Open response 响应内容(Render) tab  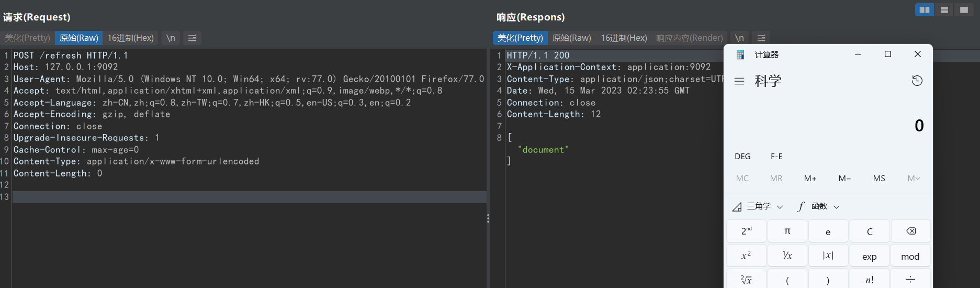pos(690,38)
